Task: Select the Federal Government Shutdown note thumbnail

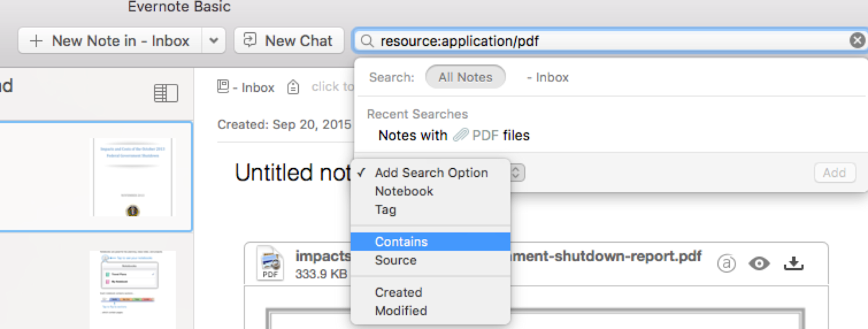Action: click(x=133, y=177)
